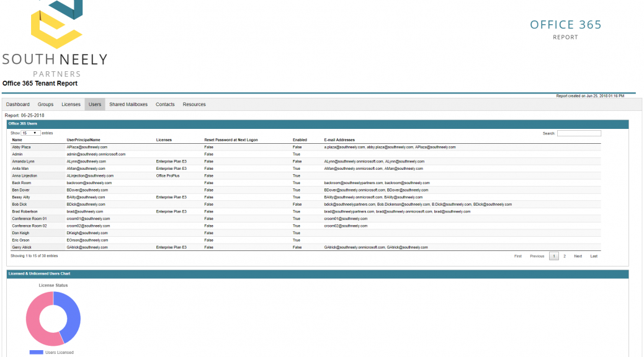Sort by Enabled column header
644x357 pixels.
tap(300, 140)
